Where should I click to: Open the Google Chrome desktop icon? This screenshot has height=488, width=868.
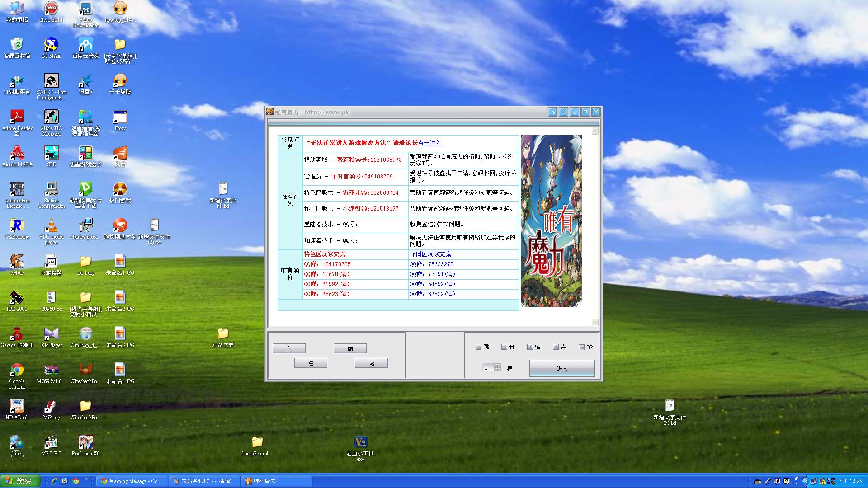click(x=17, y=370)
